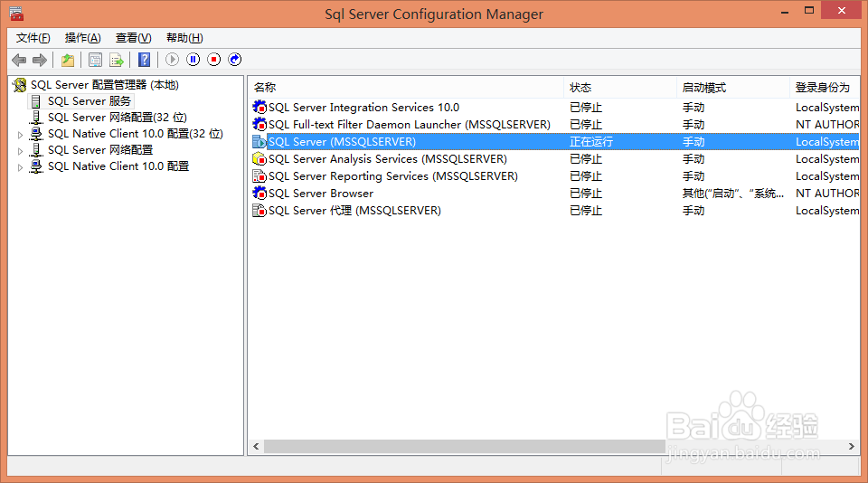This screenshot has height=483, width=868.
Task: Close the Sql Server Configuration Manager window
Action: point(842,11)
